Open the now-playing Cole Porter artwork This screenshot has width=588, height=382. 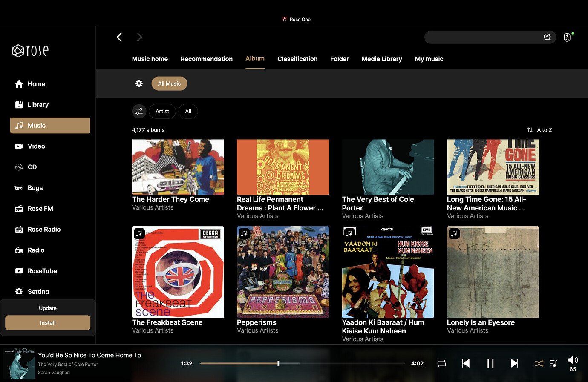coord(19,364)
